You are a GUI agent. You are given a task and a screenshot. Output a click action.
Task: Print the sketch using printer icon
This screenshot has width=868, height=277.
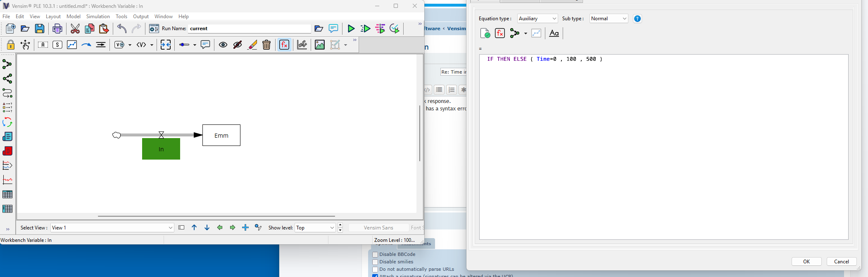(x=57, y=29)
